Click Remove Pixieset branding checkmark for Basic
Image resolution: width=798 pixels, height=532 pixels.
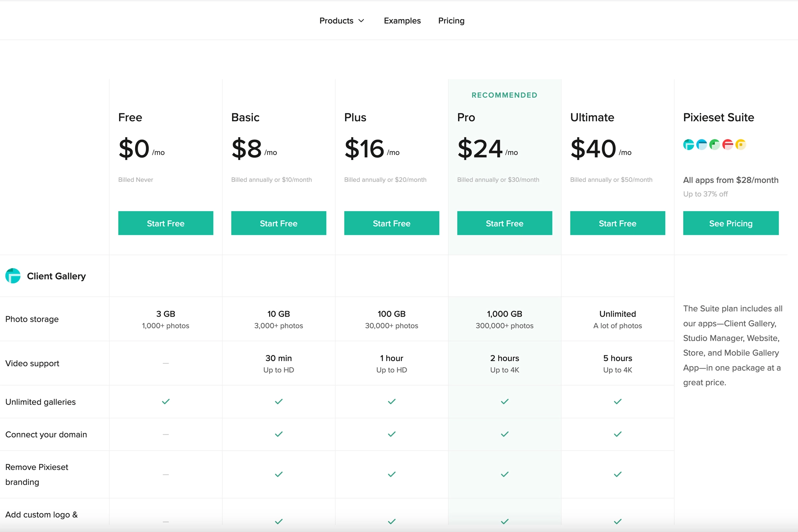point(279,474)
